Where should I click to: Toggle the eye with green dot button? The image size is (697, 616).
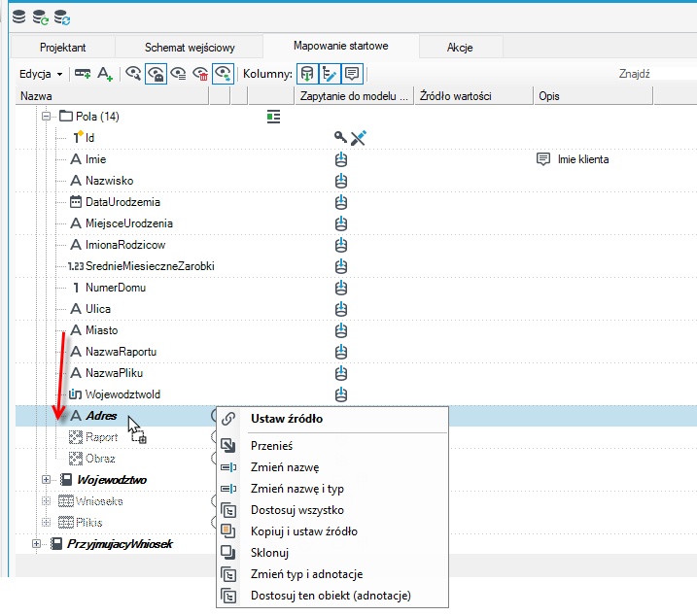[x=224, y=74]
